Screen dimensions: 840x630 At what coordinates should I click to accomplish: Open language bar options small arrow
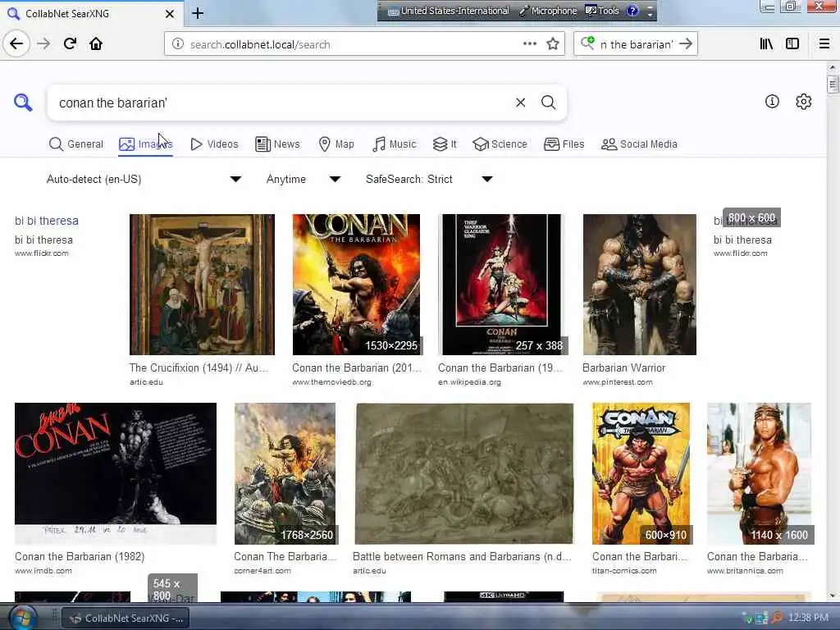[650, 15]
